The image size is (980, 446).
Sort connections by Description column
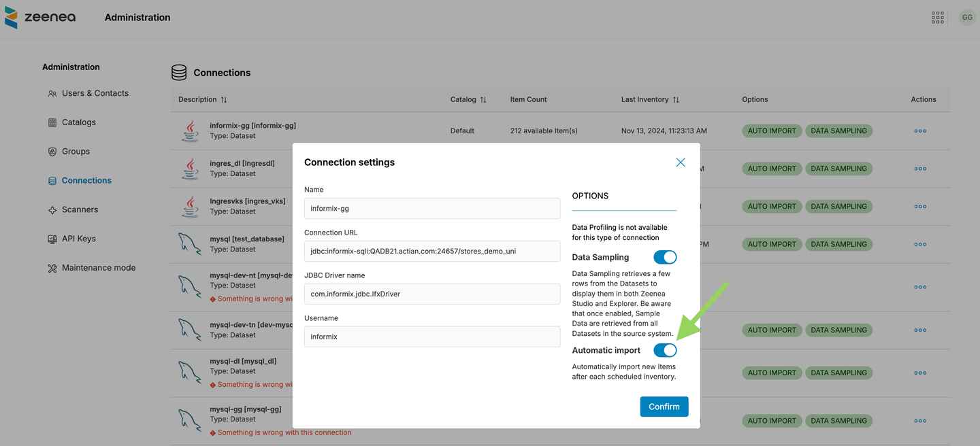click(224, 100)
